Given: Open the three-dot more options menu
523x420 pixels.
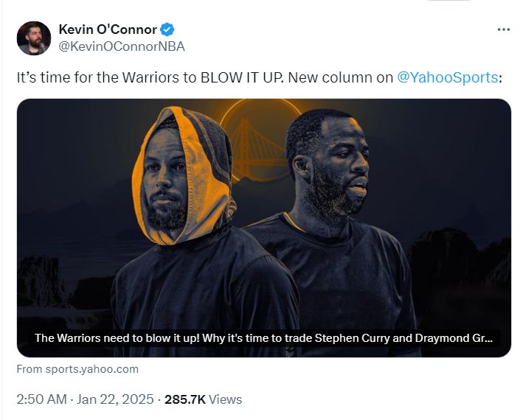Looking at the screenshot, I should click(503, 29).
